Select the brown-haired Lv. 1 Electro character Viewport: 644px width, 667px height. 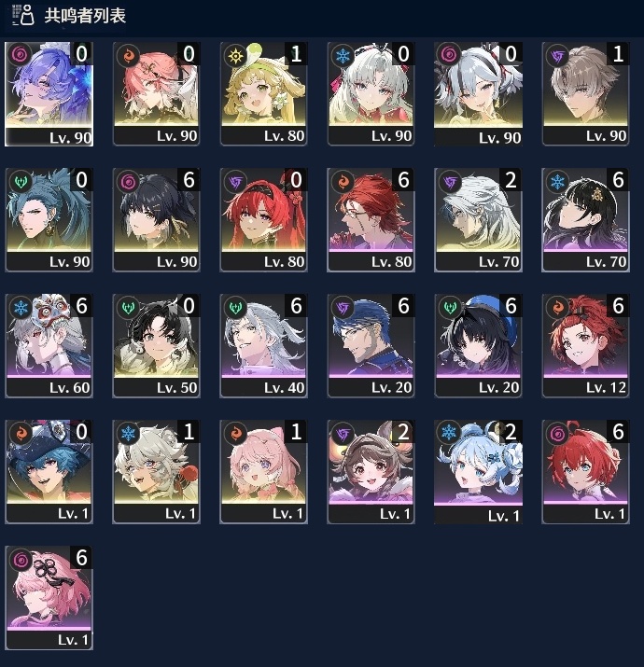[x=371, y=472]
